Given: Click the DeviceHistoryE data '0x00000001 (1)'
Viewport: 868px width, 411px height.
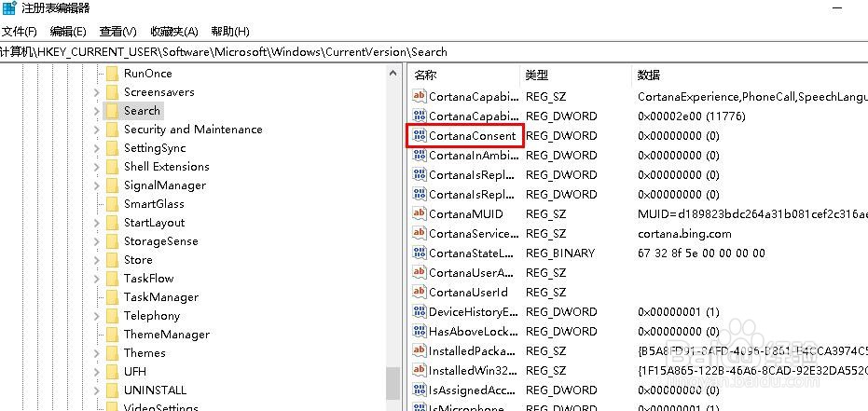Looking at the screenshot, I should 679,312.
